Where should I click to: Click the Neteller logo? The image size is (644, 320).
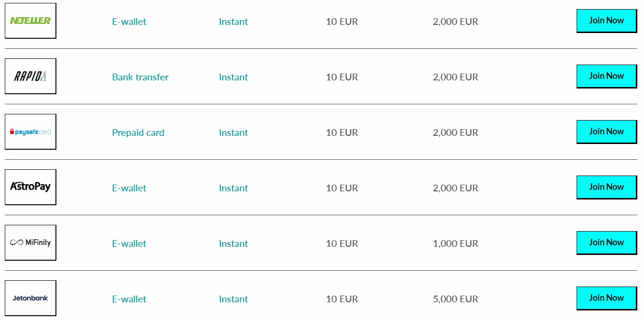tap(31, 21)
